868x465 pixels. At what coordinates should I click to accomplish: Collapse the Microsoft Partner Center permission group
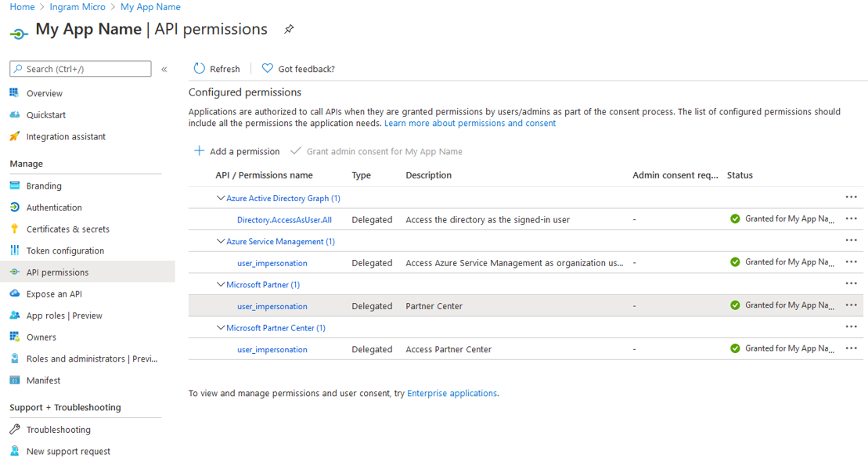(220, 327)
